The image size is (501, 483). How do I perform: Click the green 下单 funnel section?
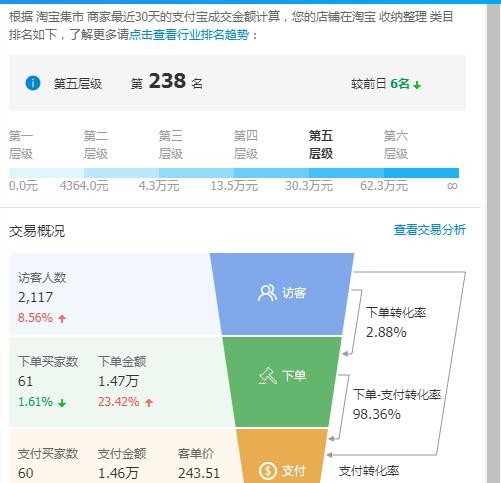click(282, 382)
